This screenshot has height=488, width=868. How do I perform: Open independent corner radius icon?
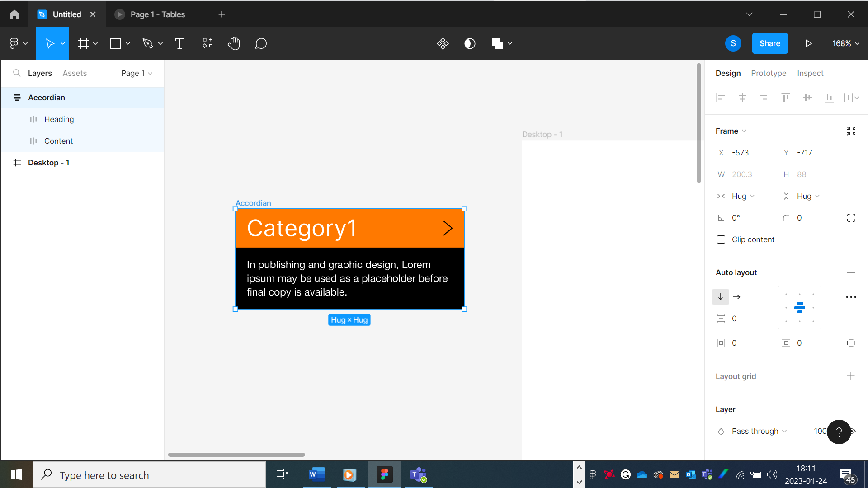pyautogui.click(x=851, y=218)
